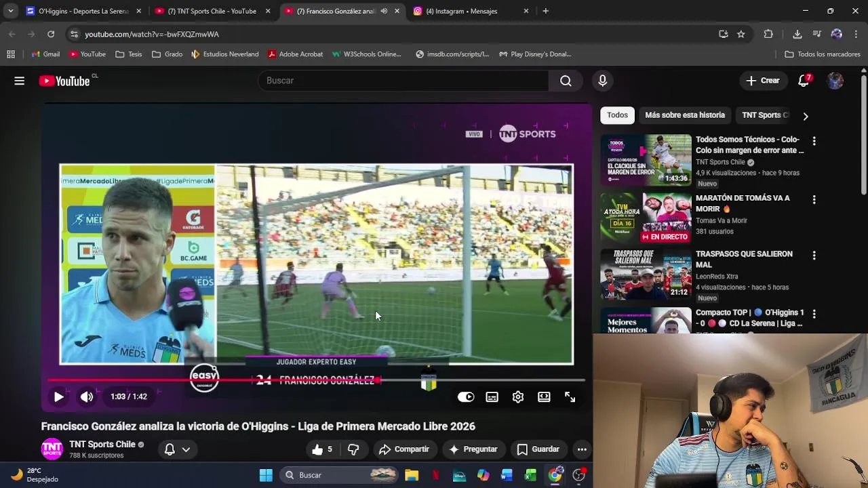Submit search with the magnifier button
868x488 pixels.
click(x=566, y=81)
